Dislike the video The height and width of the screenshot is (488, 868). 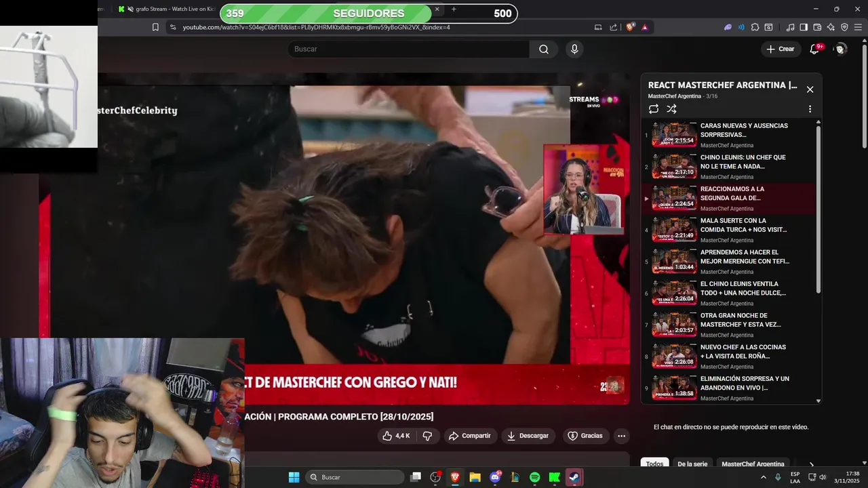click(427, 436)
